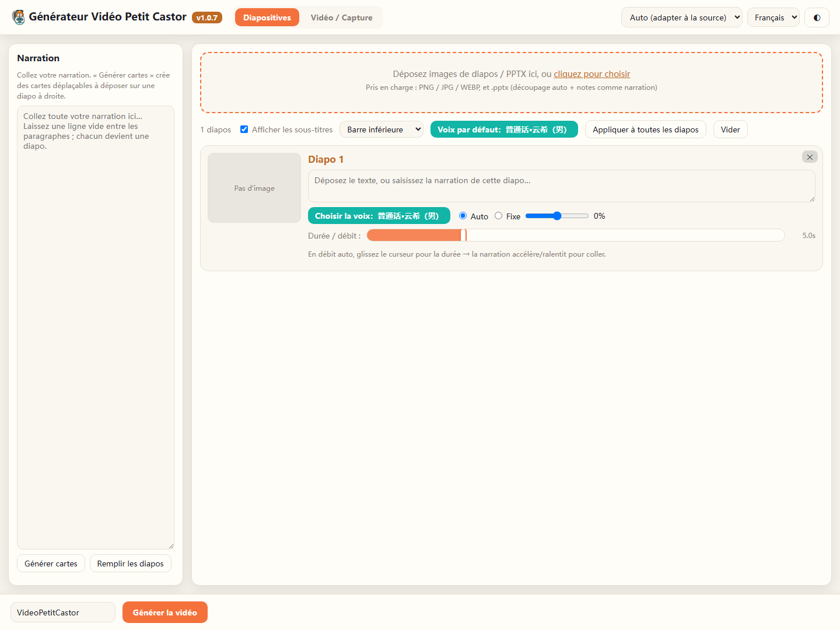Click the VideoPetitCastor filename field
The image size is (840, 630).
[63, 612]
